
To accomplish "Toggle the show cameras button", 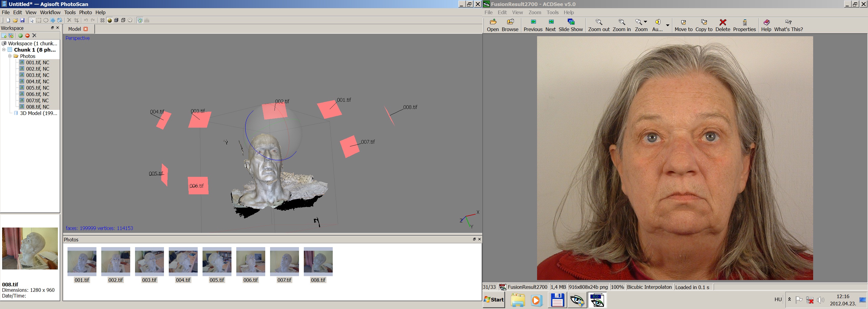I will [x=140, y=20].
